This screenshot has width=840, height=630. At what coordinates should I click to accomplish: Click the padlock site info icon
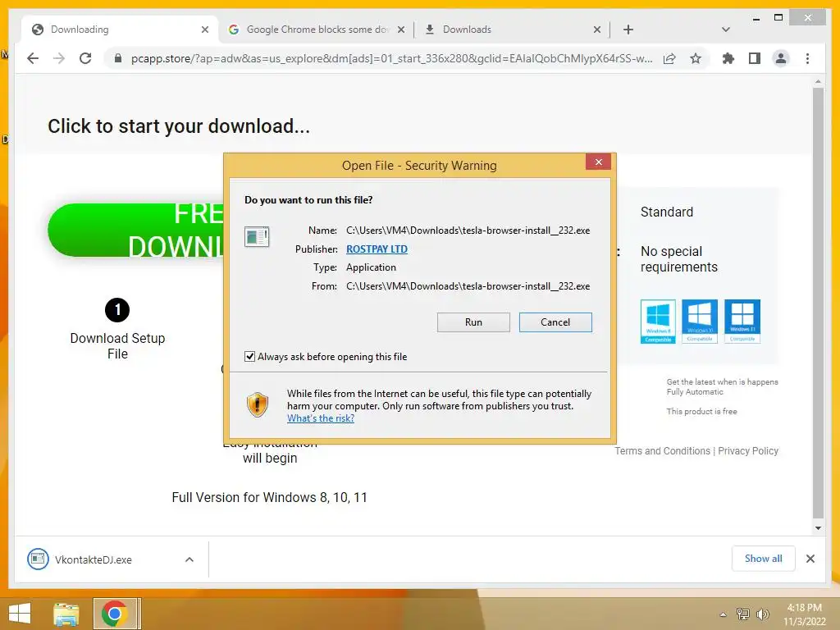point(118,58)
